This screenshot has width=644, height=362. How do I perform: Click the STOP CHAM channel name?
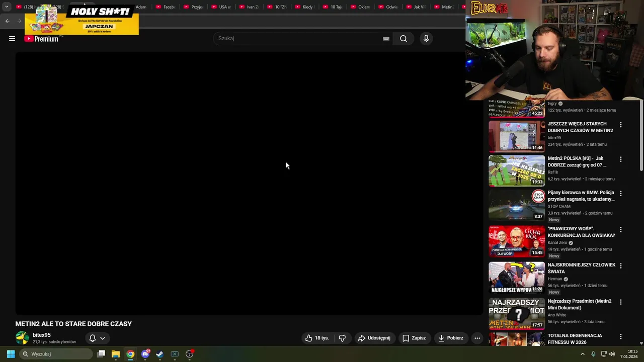click(x=559, y=207)
